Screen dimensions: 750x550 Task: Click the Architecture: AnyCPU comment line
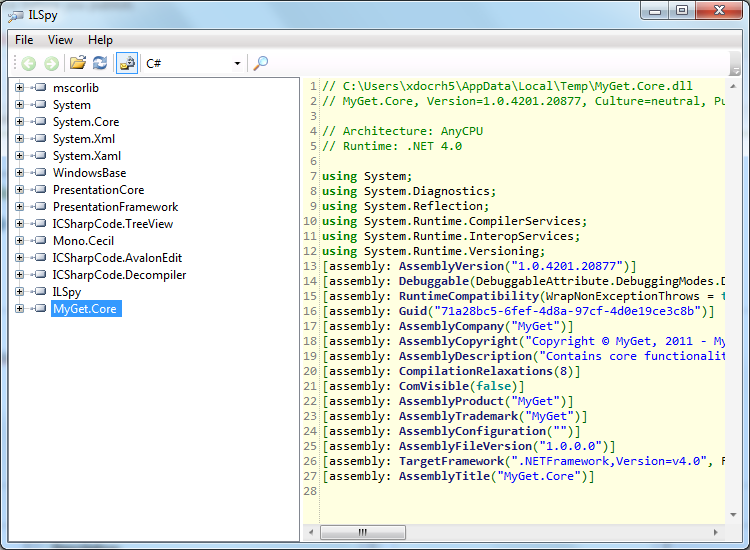point(403,131)
